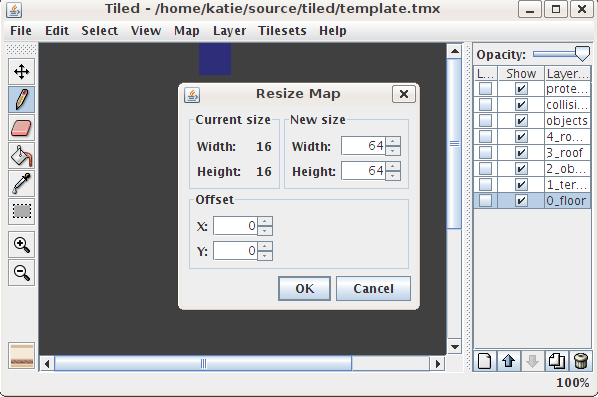Screen dimensions: 598x397
Task: Click the Zoom in tool
Action: click(22, 244)
